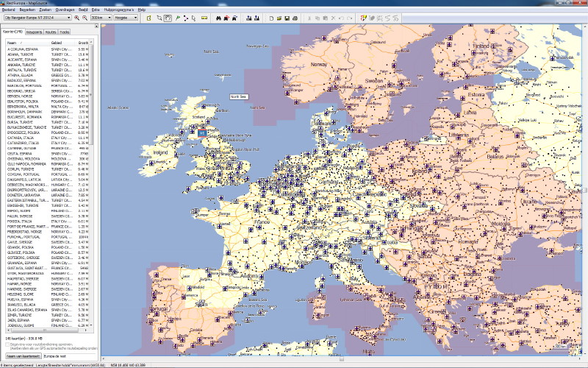
Task: Click the Naam van kaartenset button
Action: pyautogui.click(x=24, y=356)
